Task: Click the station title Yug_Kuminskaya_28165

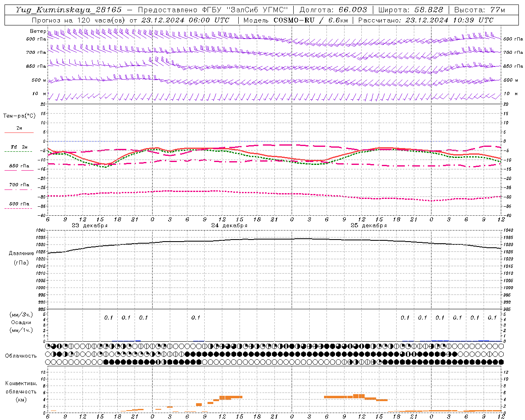Action: pyautogui.click(x=68, y=10)
